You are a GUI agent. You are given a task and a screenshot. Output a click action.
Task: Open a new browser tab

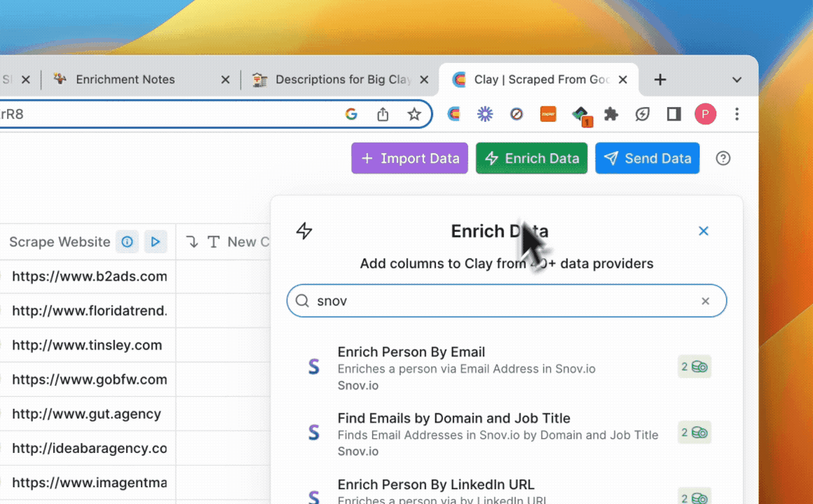(x=660, y=80)
